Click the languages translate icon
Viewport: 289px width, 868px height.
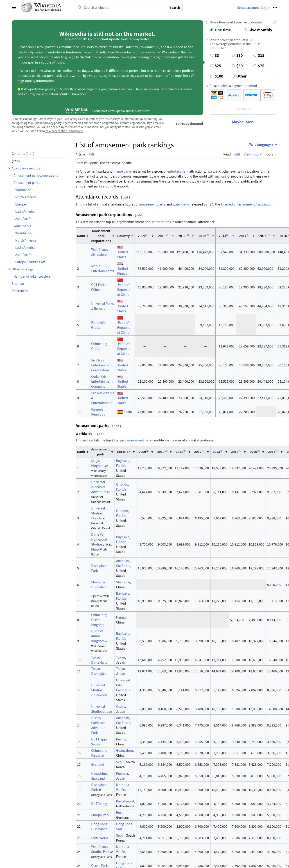(251, 145)
